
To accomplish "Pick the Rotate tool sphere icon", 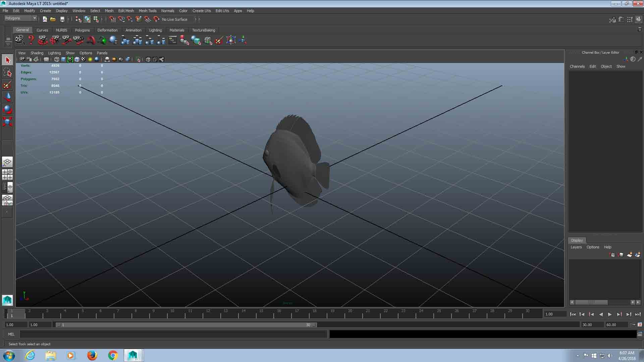I will pyautogui.click(x=7, y=109).
